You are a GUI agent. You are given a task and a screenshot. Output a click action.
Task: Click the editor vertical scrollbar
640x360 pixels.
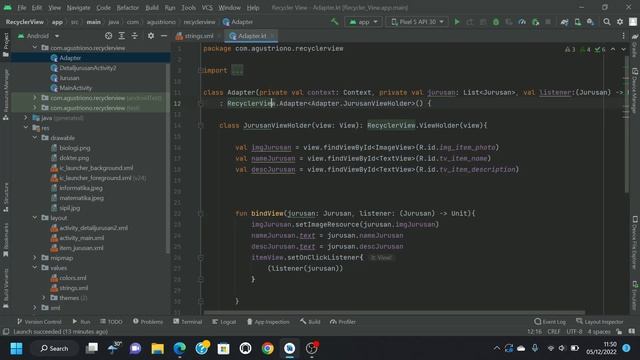[627, 124]
